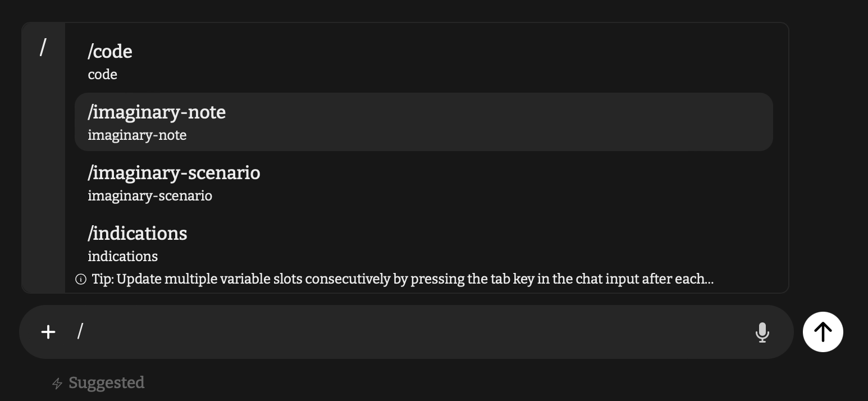The image size is (868, 401).
Task: Focus the empty area of the chat input
Action: tap(415, 332)
